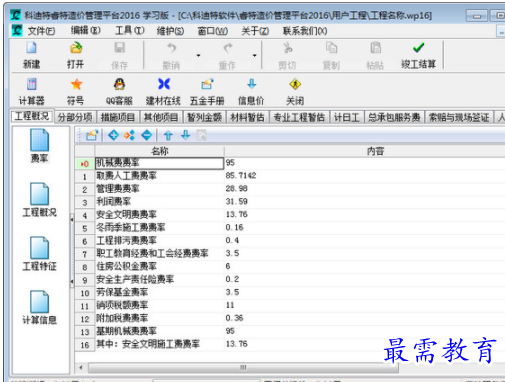Image resolution: width=505 pixels, height=382 pixels.
Task: Collapse the sidebar with upper splitter arrow
Action: tap(72, 220)
